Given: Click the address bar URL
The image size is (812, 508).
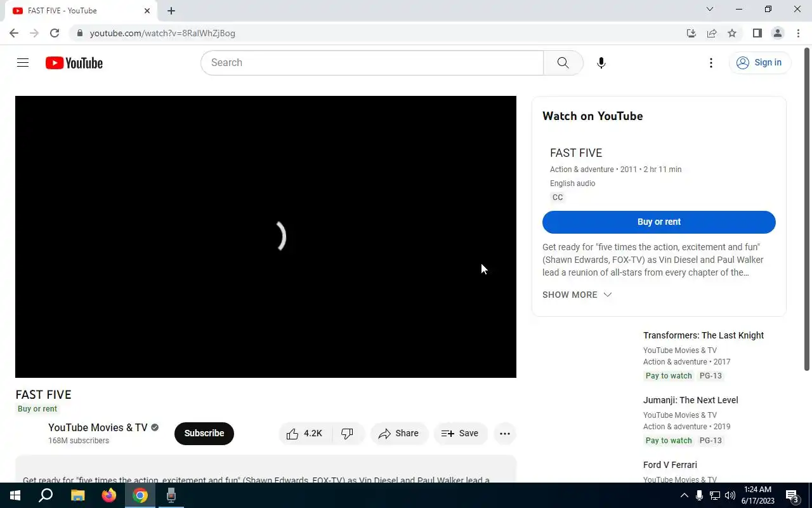Looking at the screenshot, I should tap(162, 33).
